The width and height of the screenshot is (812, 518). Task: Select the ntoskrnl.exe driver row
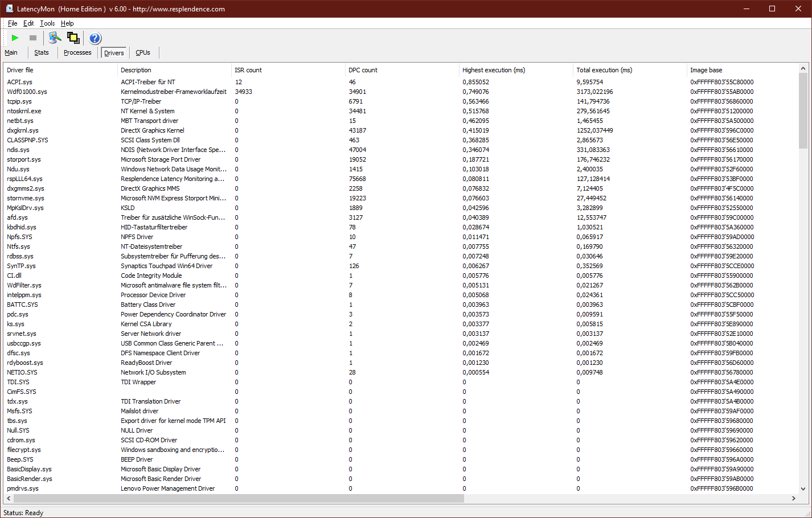(401, 111)
